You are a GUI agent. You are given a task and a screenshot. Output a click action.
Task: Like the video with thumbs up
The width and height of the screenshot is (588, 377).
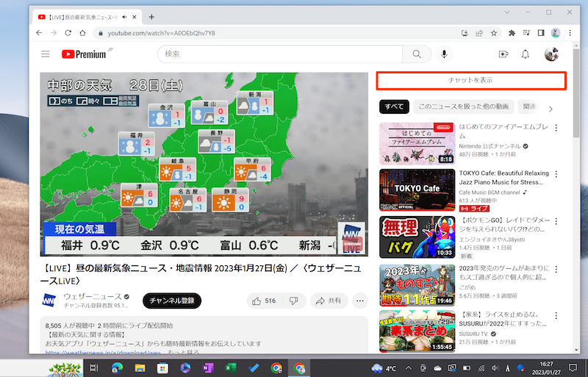[x=264, y=301]
